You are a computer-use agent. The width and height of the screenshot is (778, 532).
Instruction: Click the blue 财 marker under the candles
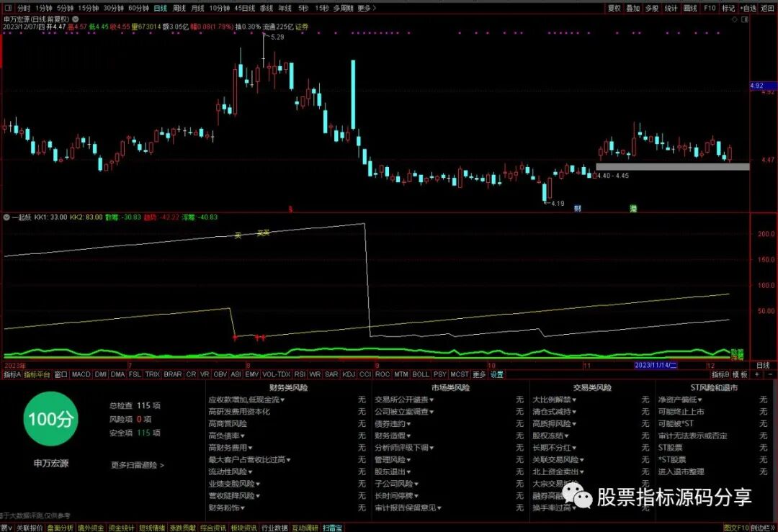click(578, 209)
